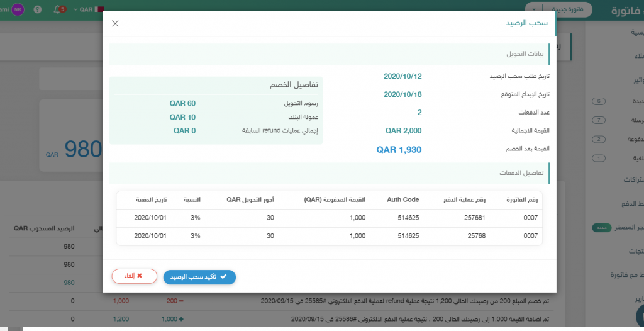This screenshot has width=644, height=331.
Task: Click the NR user avatar
Action: pyautogui.click(x=18, y=9)
